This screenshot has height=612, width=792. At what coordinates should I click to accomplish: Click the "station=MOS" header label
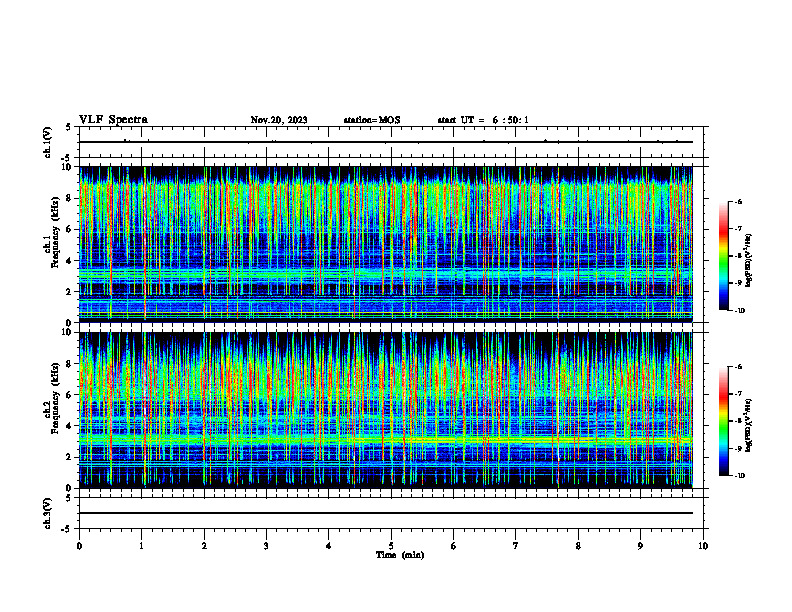click(x=372, y=120)
